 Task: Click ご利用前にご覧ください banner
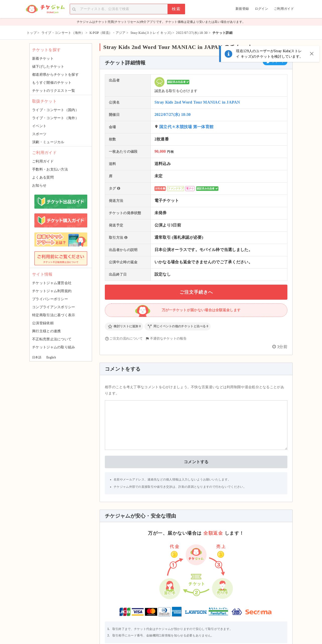(61, 258)
